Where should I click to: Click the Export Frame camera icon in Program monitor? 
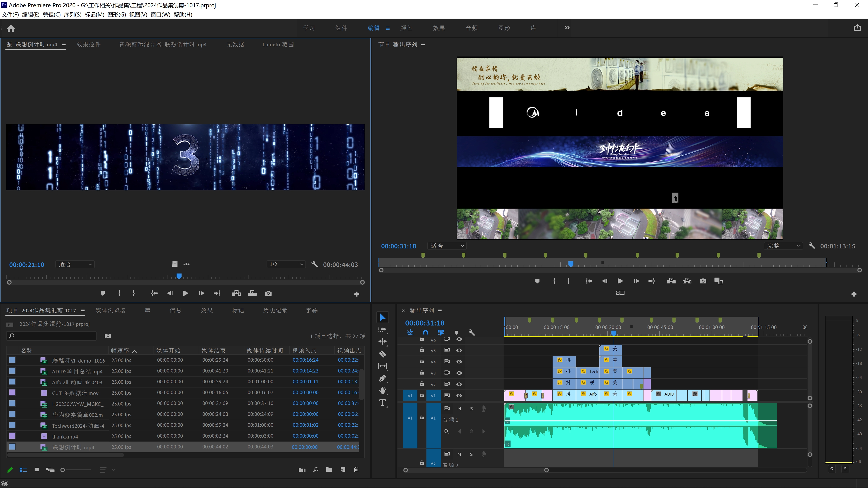(x=703, y=281)
